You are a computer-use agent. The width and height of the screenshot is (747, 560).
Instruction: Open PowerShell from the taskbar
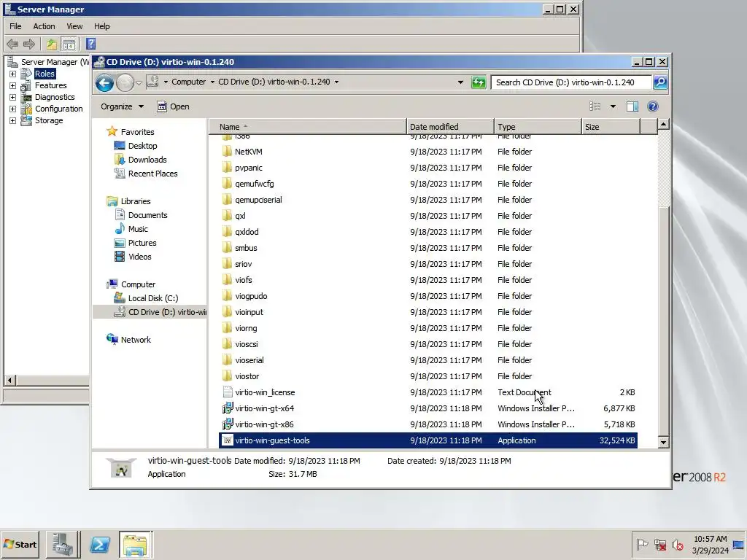click(x=100, y=544)
